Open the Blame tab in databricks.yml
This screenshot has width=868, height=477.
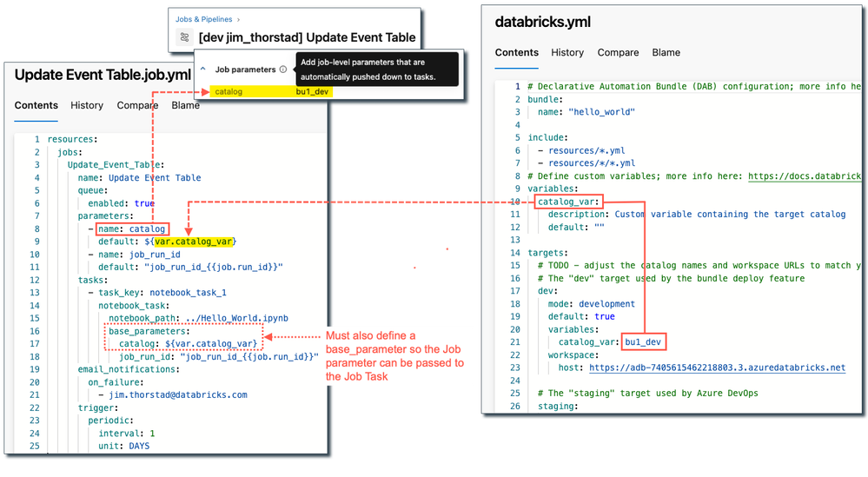[666, 52]
